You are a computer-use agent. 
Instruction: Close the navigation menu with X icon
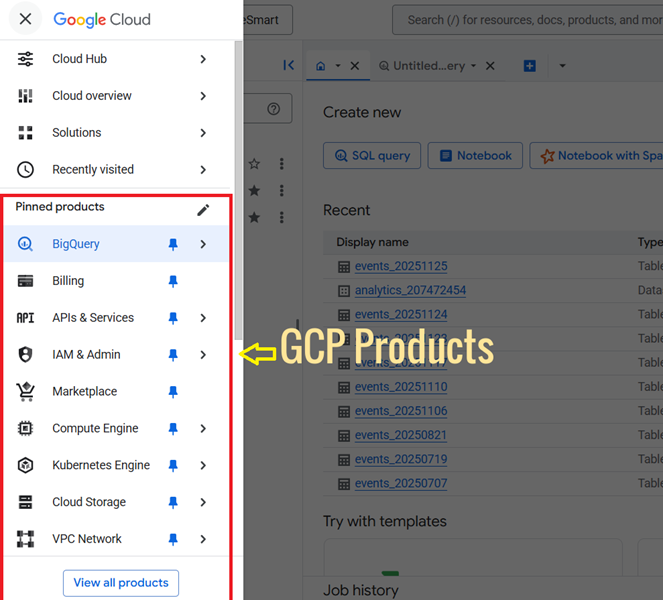25,19
